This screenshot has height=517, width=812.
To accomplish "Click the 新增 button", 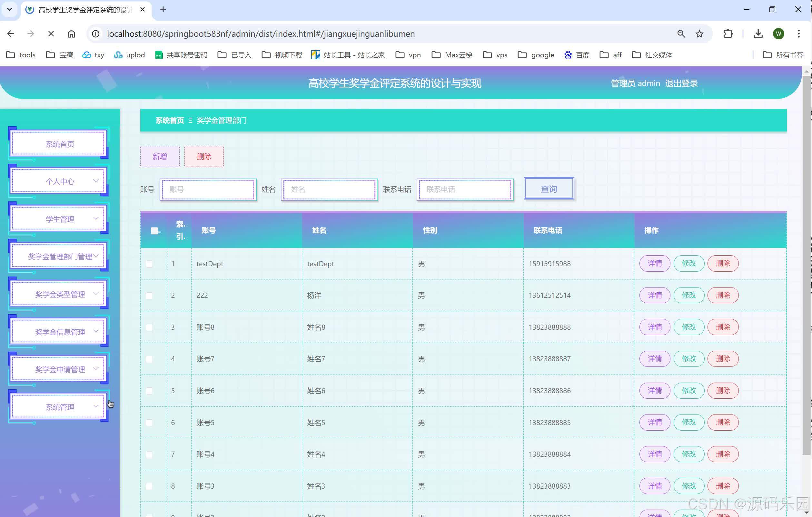I will point(160,157).
